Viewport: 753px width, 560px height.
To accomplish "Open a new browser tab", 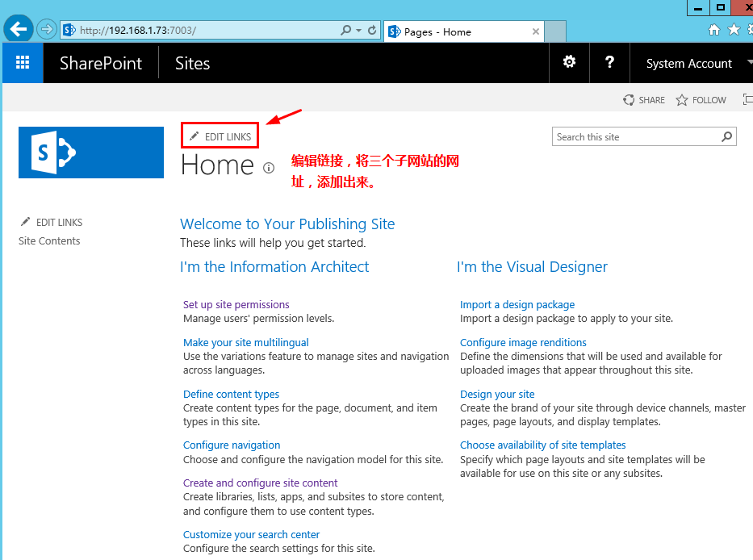I will coord(555,31).
